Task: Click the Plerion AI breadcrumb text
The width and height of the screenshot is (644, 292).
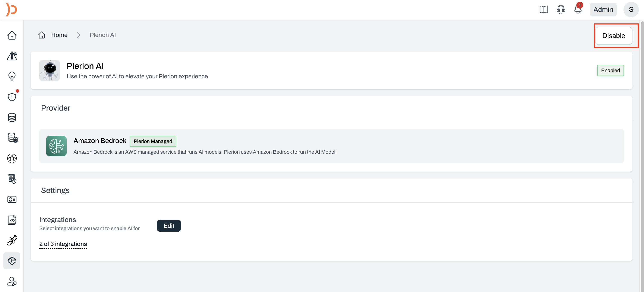Action: (x=103, y=35)
